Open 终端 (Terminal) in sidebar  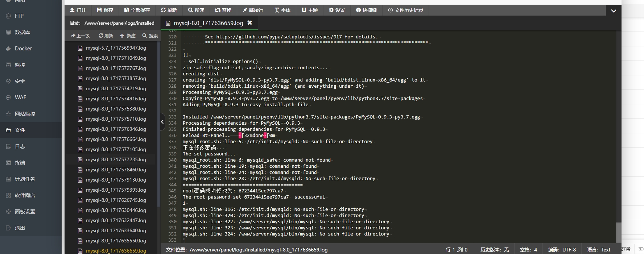coord(31,163)
